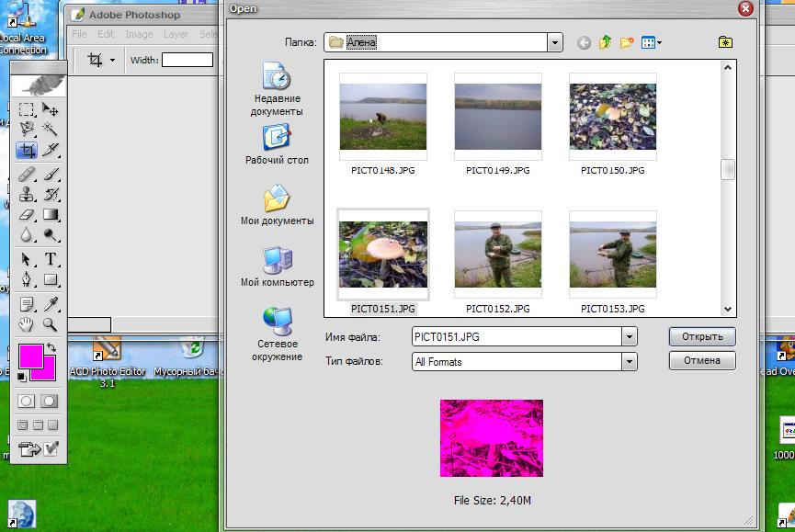Click the Eyedropper tool
This screenshot has height=532, width=795.
click(x=51, y=303)
